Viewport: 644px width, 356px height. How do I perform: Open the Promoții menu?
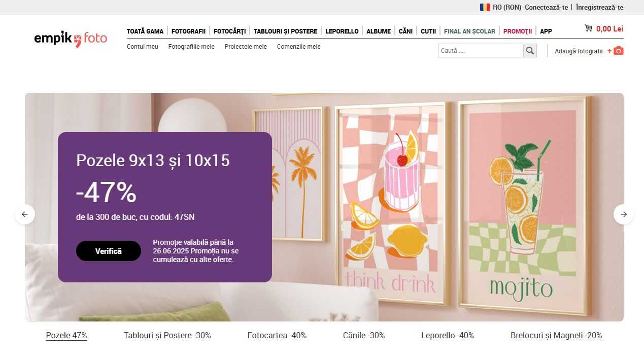[x=518, y=31]
